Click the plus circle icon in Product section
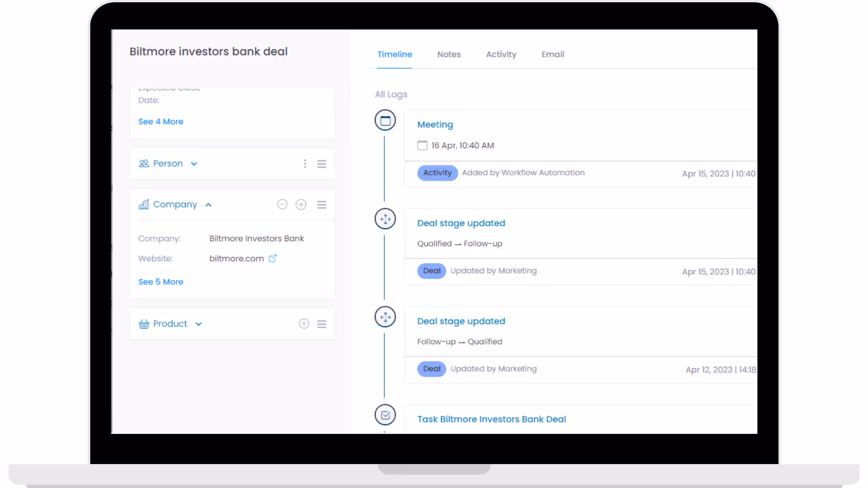868x488 pixels. [304, 324]
